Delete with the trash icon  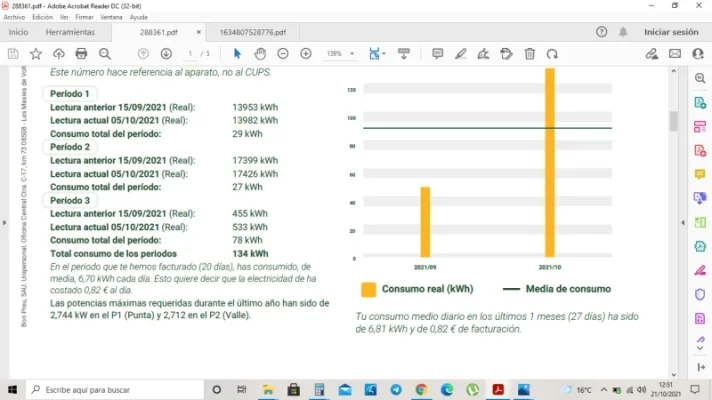(x=529, y=54)
